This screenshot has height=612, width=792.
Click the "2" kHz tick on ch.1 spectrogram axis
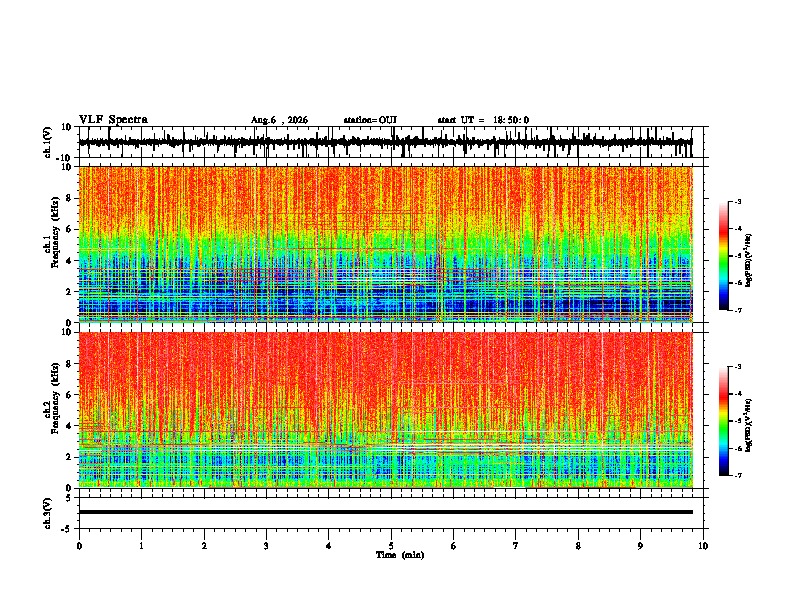69,291
